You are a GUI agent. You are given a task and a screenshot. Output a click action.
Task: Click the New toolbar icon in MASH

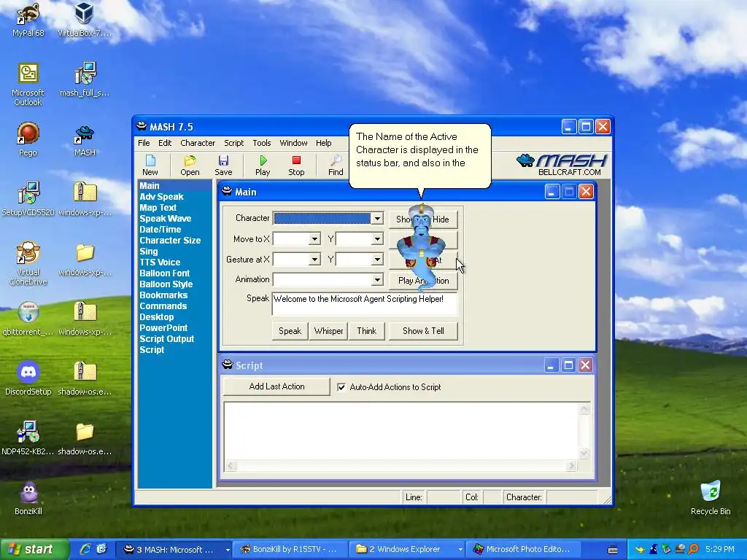(x=150, y=166)
